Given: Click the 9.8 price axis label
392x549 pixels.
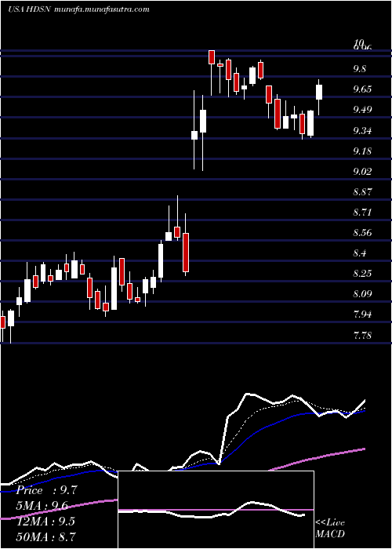Looking at the screenshot, I should click(360, 69).
